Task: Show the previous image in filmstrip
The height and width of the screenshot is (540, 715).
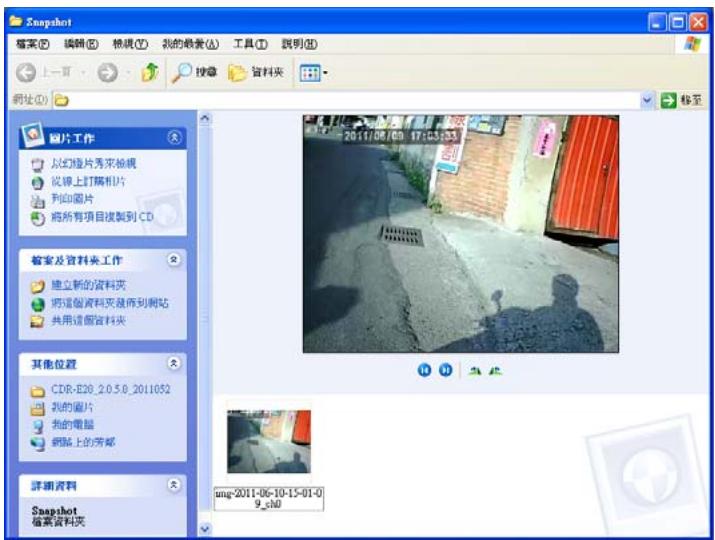Action: [x=424, y=370]
